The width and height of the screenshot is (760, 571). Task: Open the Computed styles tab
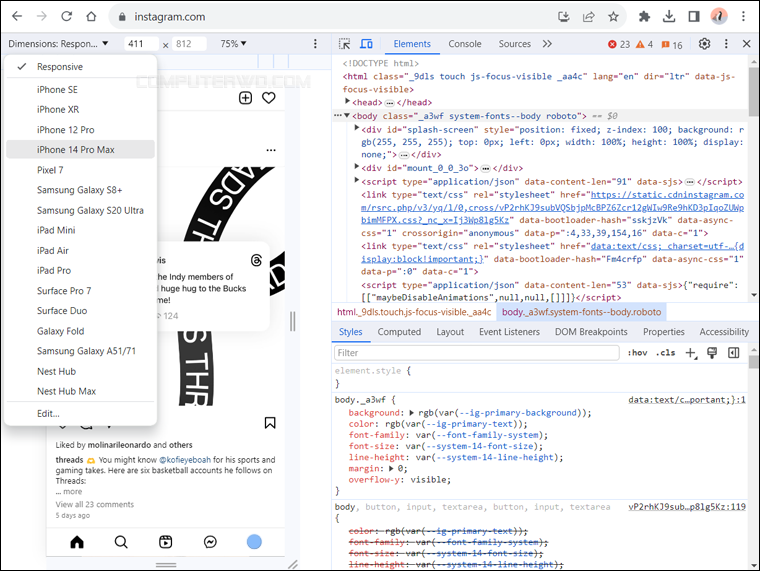[x=399, y=332]
